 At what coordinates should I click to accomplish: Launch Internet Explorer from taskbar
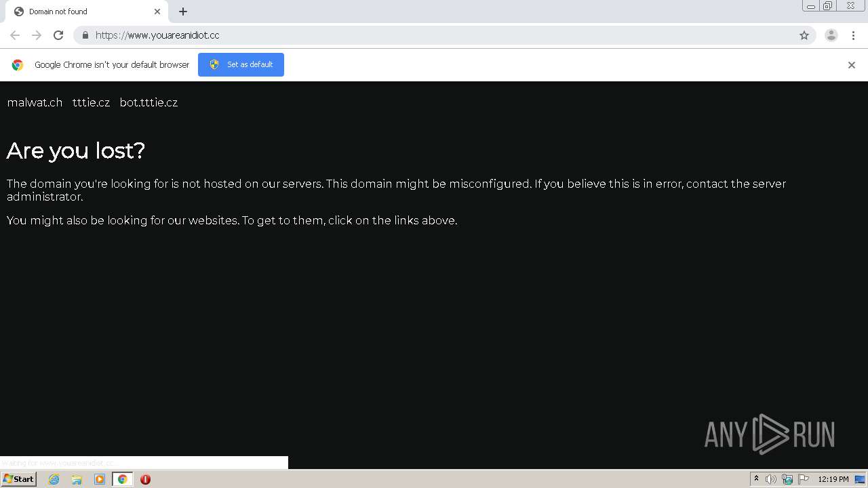pos(54,479)
